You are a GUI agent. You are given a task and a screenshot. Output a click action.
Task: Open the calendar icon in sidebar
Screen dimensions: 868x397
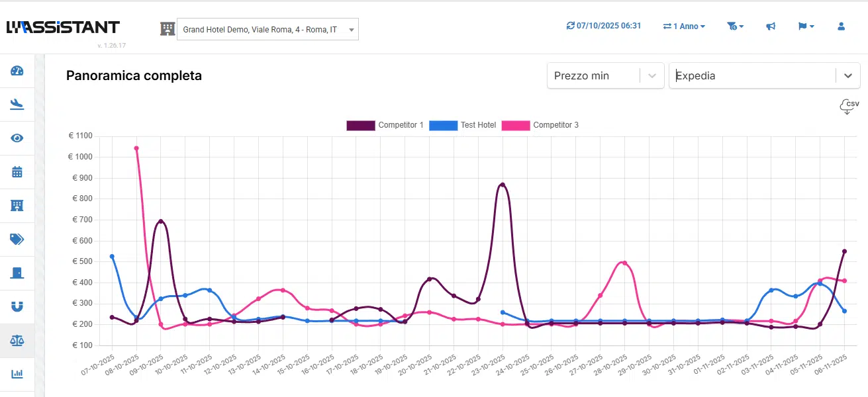pos(17,172)
